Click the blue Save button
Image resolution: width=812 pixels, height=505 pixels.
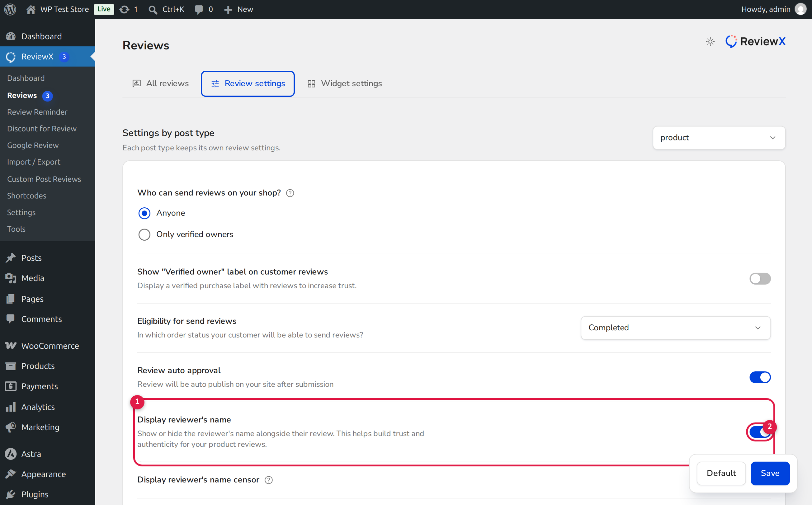(x=770, y=473)
